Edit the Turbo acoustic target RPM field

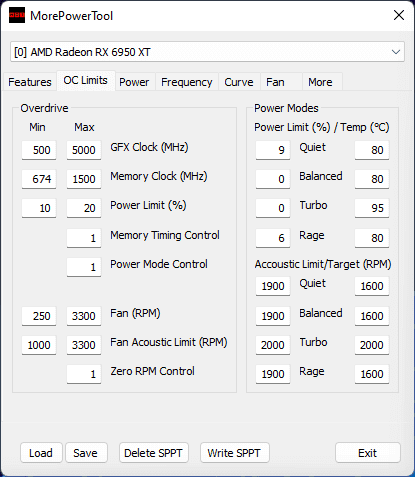click(x=372, y=345)
